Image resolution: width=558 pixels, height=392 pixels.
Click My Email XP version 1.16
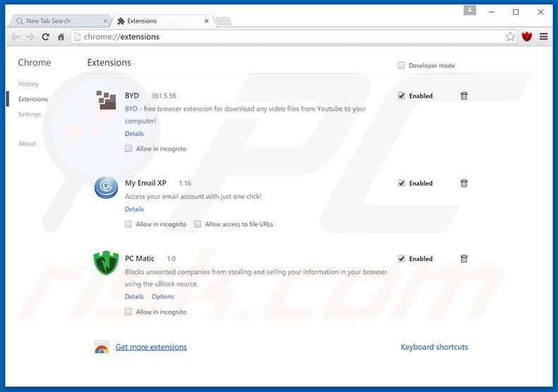click(185, 183)
